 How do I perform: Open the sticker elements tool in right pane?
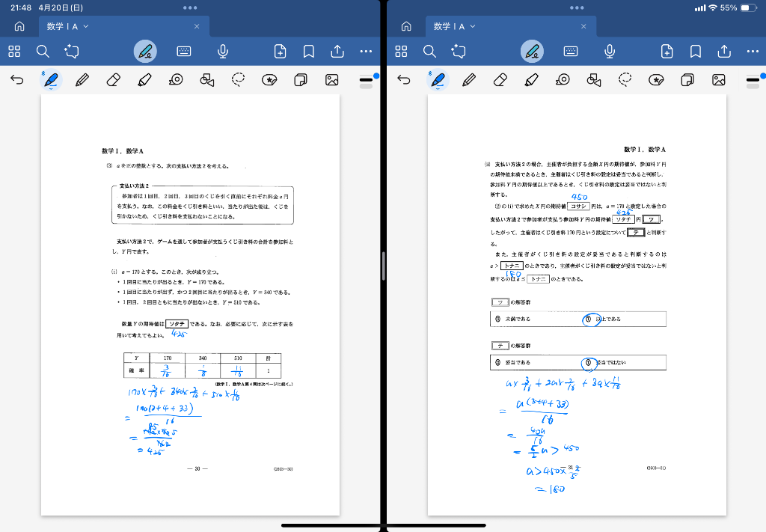[x=656, y=79]
